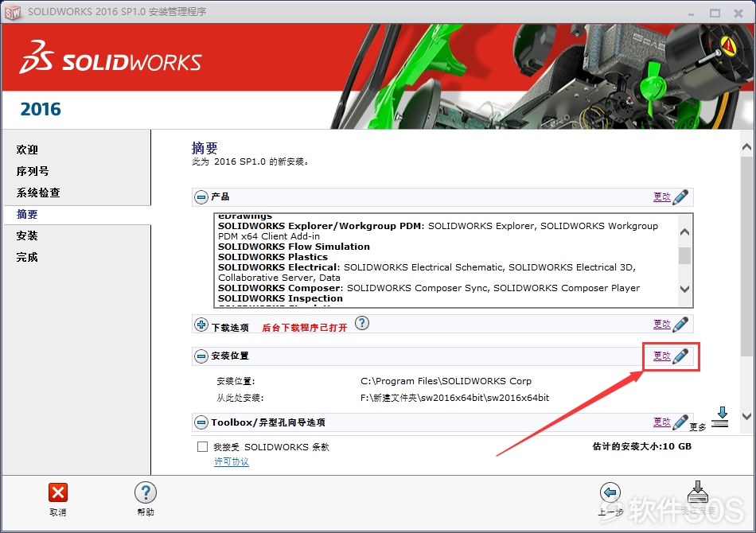The width and height of the screenshot is (756, 533).
Task: Accept the SOLIDWORKS terms checkbox
Action: tap(202, 447)
